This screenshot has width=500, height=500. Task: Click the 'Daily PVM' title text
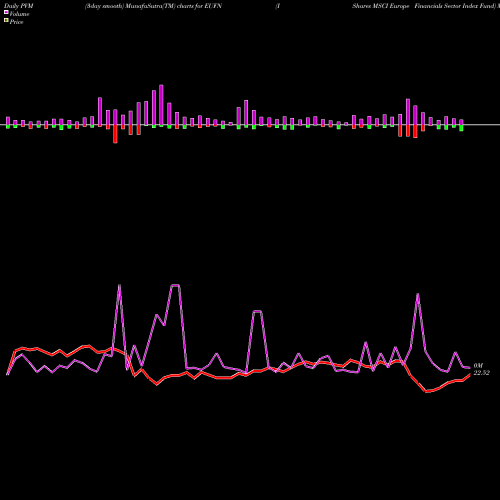pyautogui.click(x=19, y=6)
